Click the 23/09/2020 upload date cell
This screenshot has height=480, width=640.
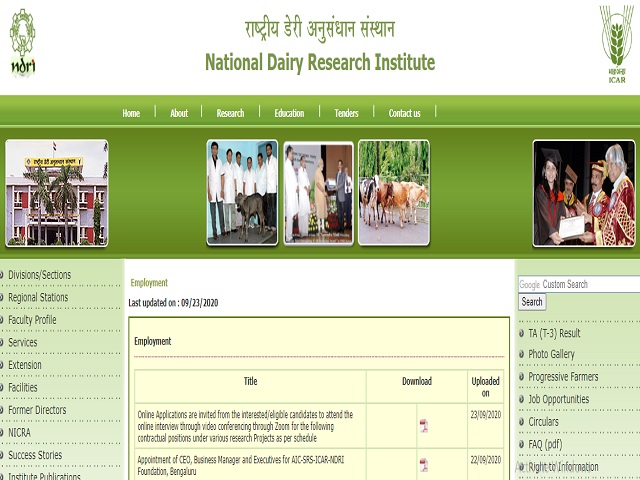coord(485,415)
